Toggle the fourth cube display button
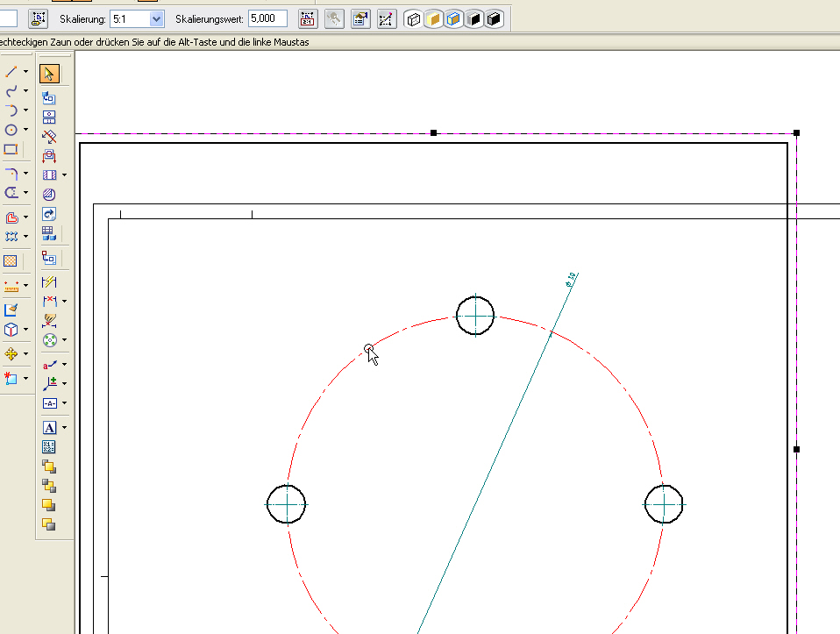The height and width of the screenshot is (634, 840). tap(473, 20)
